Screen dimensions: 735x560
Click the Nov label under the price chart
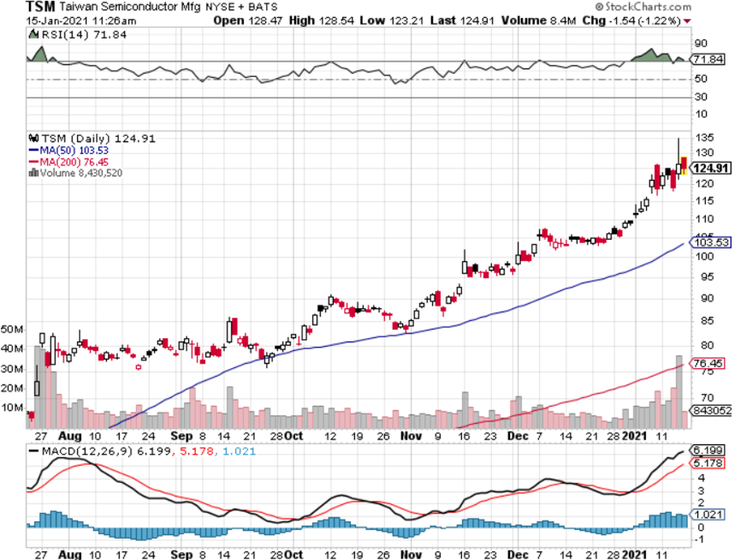(x=411, y=437)
